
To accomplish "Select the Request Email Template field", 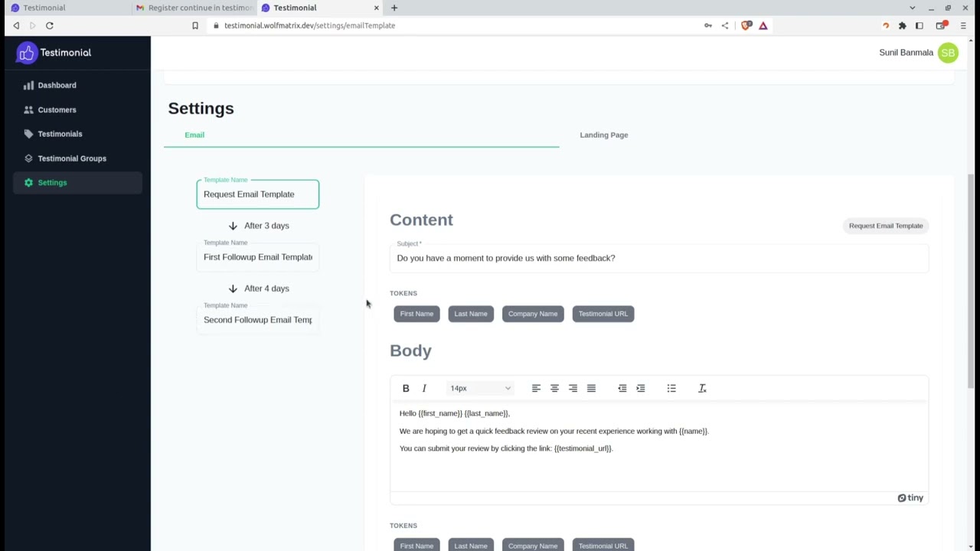I will (x=258, y=194).
